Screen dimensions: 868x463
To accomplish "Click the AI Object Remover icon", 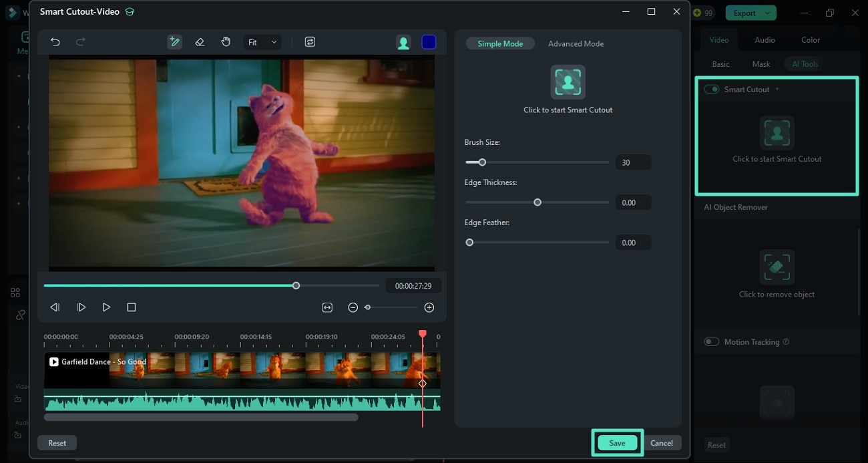I will click(777, 267).
